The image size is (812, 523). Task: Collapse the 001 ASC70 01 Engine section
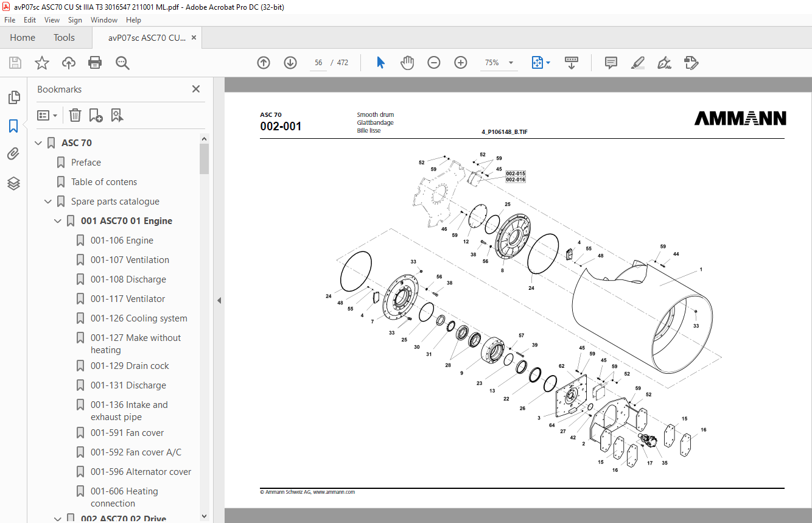pyautogui.click(x=58, y=221)
